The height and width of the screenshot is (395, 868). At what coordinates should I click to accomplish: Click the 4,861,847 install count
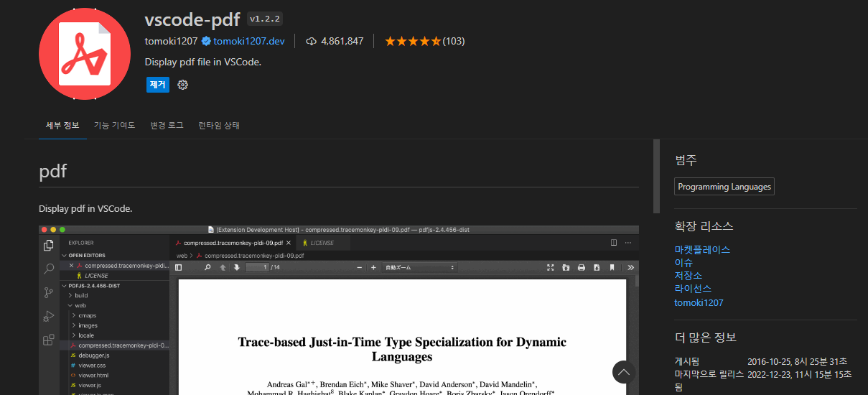pos(335,41)
